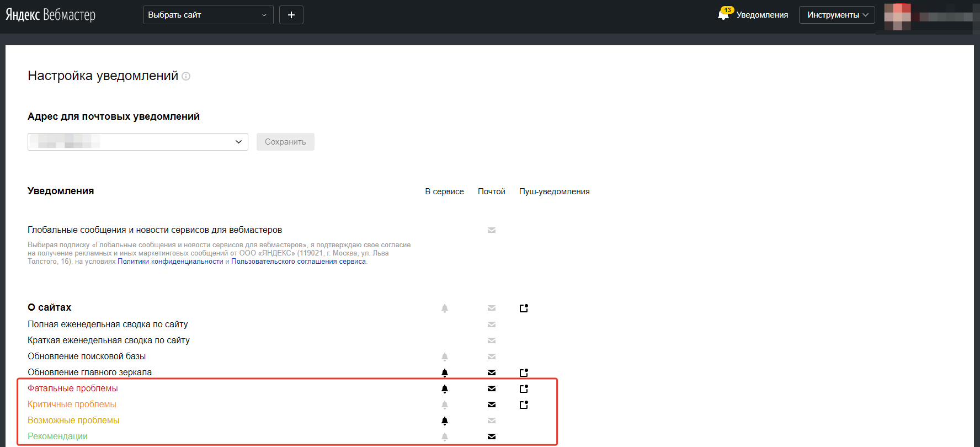The height and width of the screenshot is (447, 980).
Task: Open email address dropdown for notifications
Action: point(138,142)
